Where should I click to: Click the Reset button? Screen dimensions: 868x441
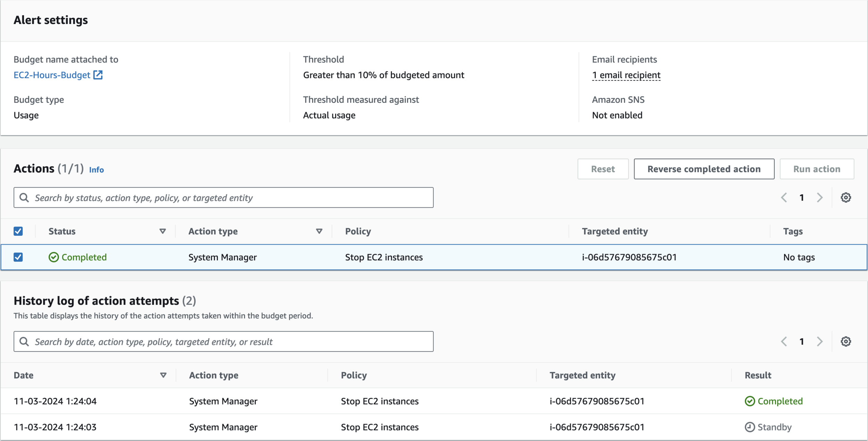603,169
